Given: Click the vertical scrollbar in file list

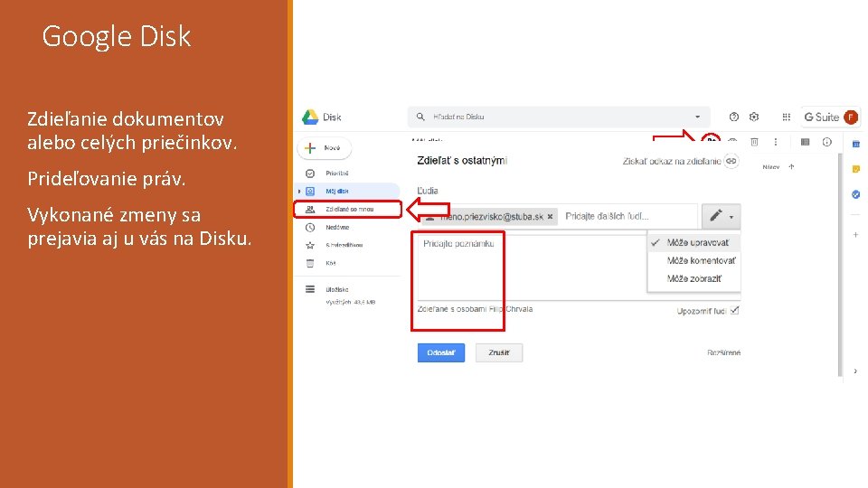Looking at the screenshot, I should click(840, 265).
